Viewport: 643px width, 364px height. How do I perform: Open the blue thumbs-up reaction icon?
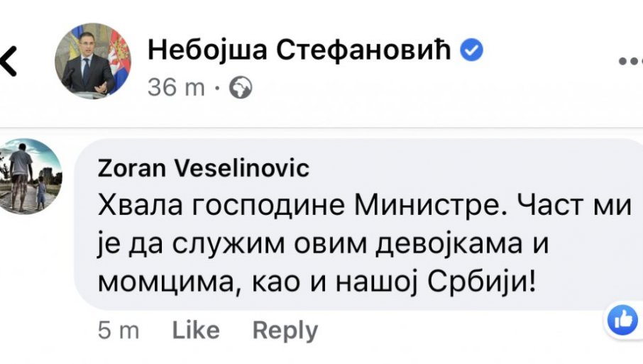point(624,321)
